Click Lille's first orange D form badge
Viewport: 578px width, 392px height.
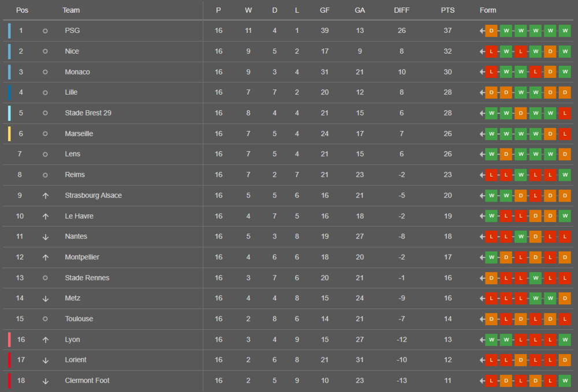click(491, 92)
